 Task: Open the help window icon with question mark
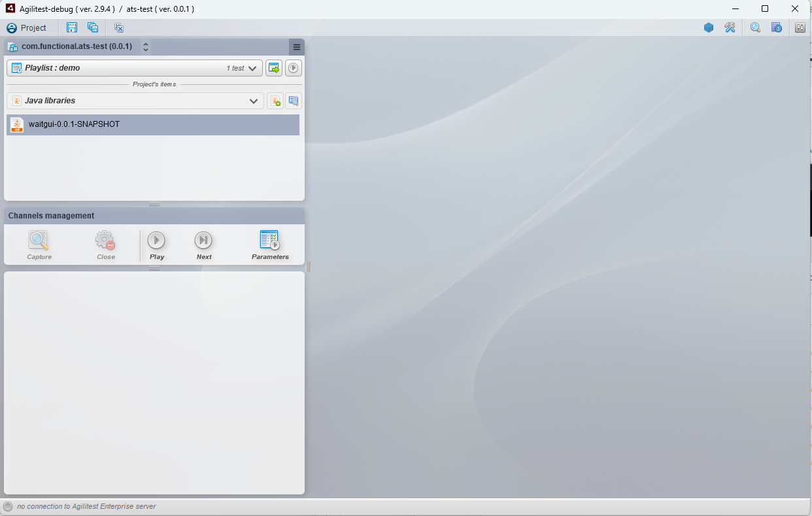(777, 27)
